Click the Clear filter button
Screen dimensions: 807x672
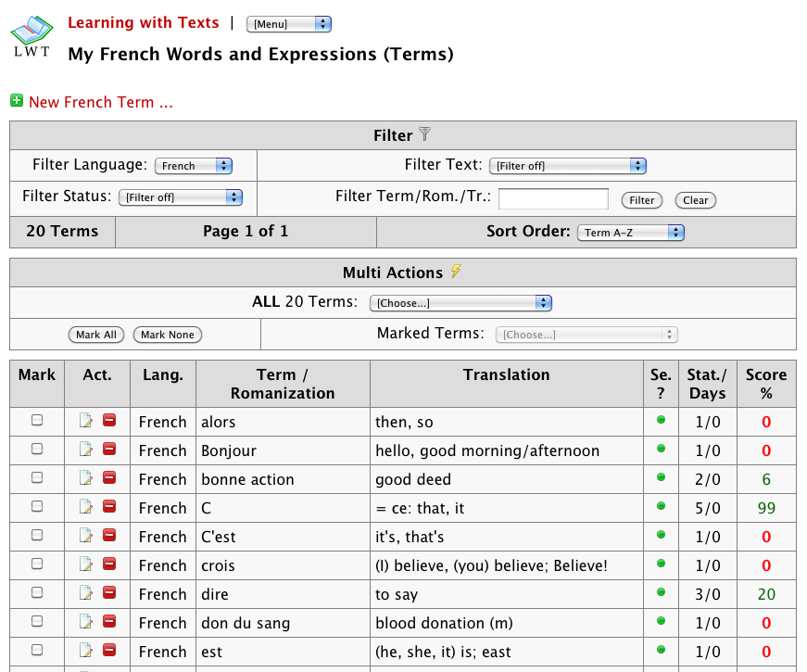(696, 200)
